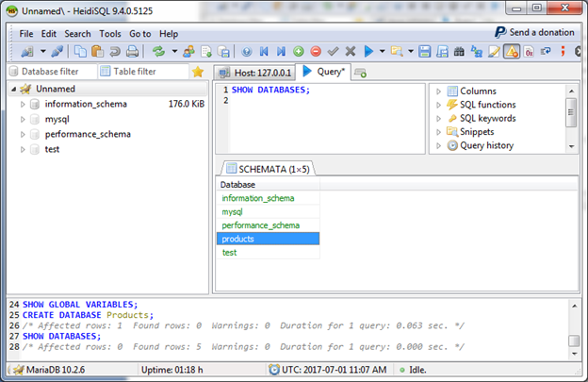Expand the SQL keywords helper node
The height and width of the screenshot is (382, 588).
tap(438, 118)
